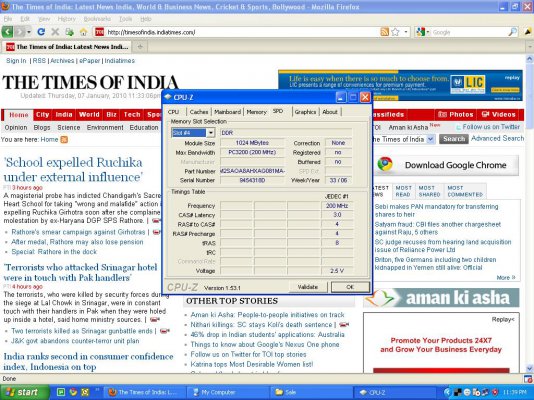This screenshot has width=534, height=400.
Task: Open the Graphics tab in CPU-Z
Action: point(305,112)
